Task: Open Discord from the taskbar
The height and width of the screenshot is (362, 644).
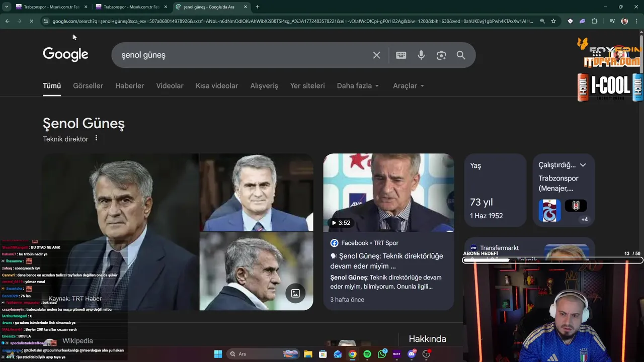Action: [x=412, y=354]
